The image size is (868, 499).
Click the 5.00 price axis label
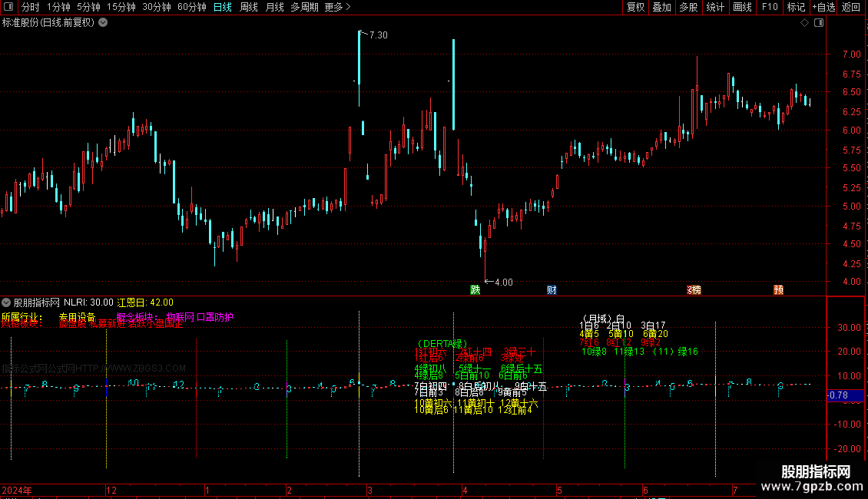851,207
